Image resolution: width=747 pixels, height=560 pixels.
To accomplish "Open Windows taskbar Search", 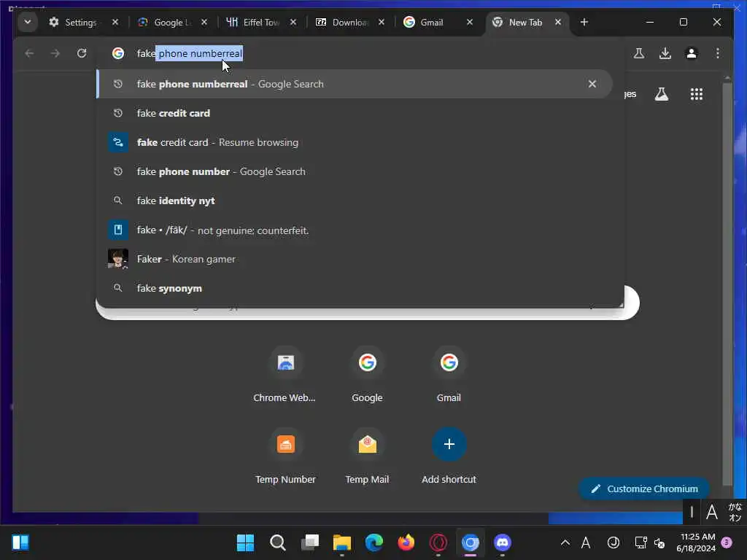I will coord(278,542).
